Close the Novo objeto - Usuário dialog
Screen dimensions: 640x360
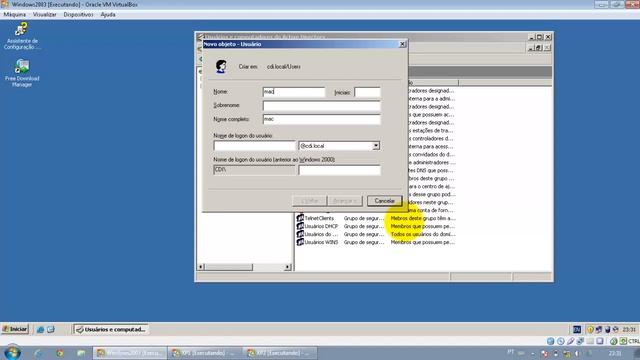(402, 44)
